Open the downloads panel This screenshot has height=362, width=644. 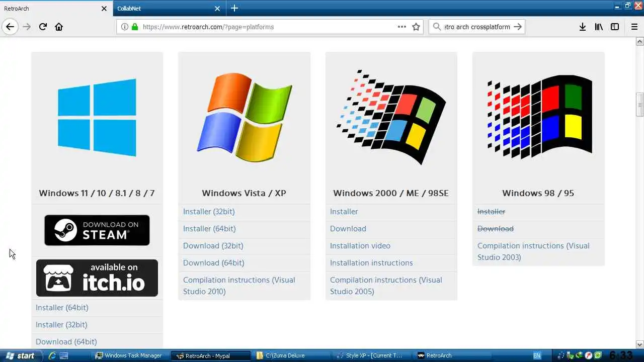[582, 27]
